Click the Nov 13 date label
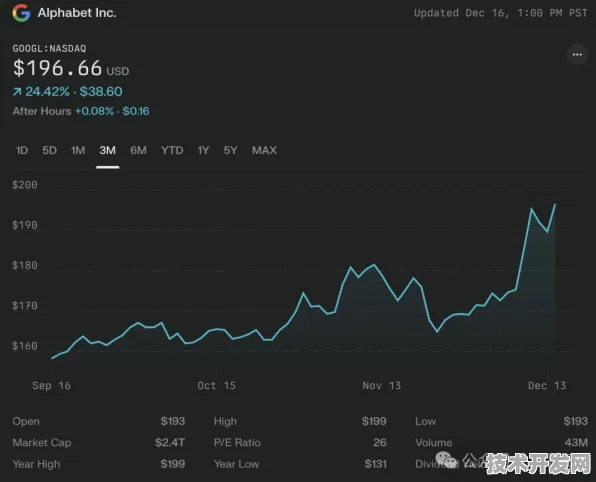Viewport: 596px width, 482px height. tap(382, 385)
